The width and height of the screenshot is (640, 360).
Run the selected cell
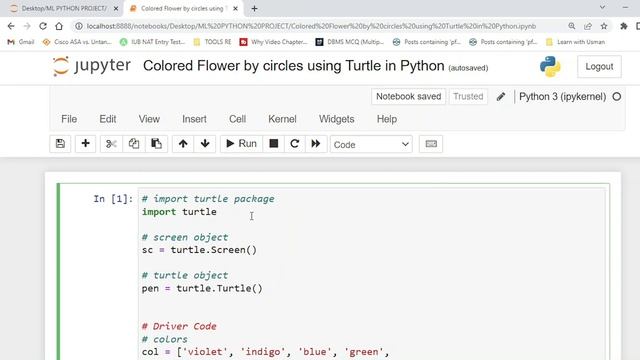click(x=241, y=144)
